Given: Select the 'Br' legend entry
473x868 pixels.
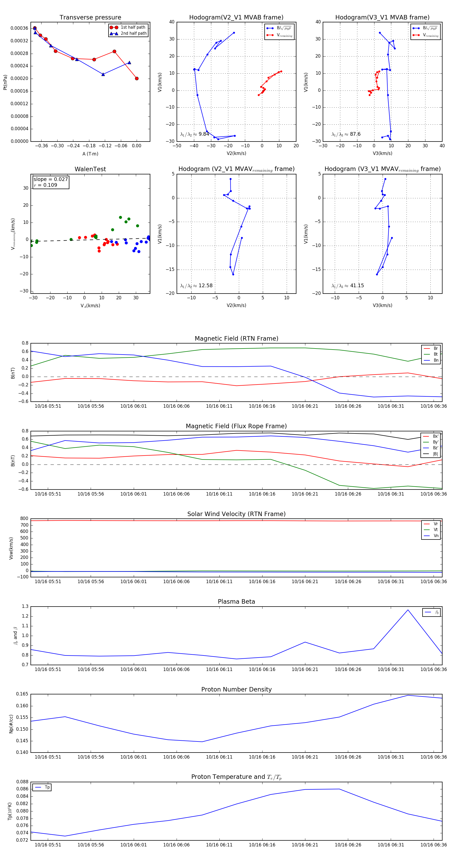Looking at the screenshot, I should click(x=431, y=349).
